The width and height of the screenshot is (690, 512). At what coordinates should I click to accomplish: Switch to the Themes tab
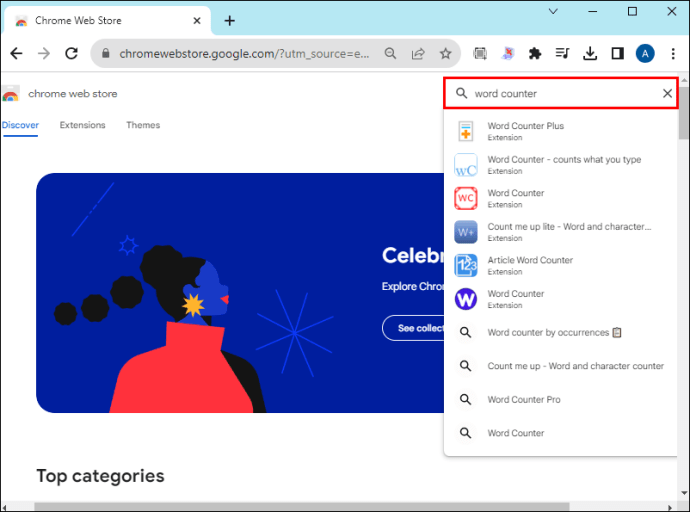click(143, 125)
